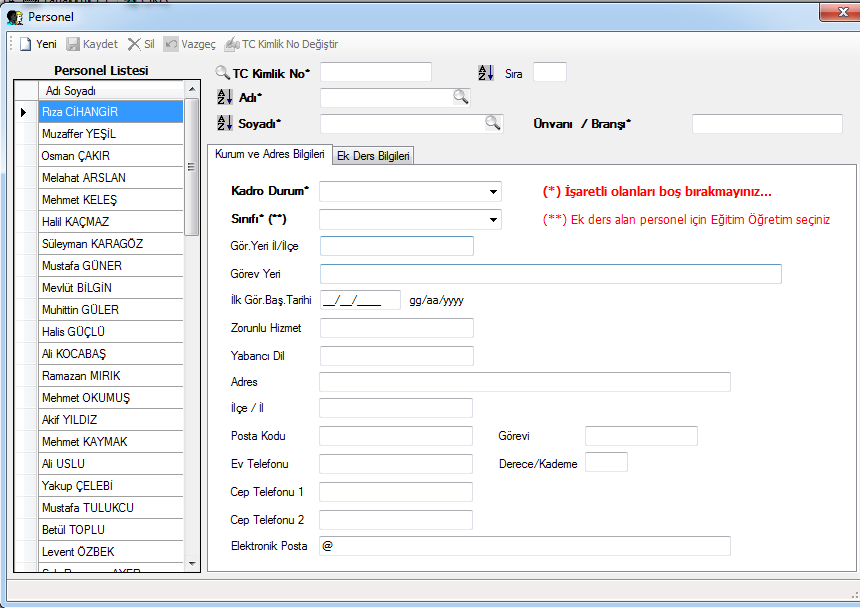Click the Ev Telefonu input field

click(396, 464)
